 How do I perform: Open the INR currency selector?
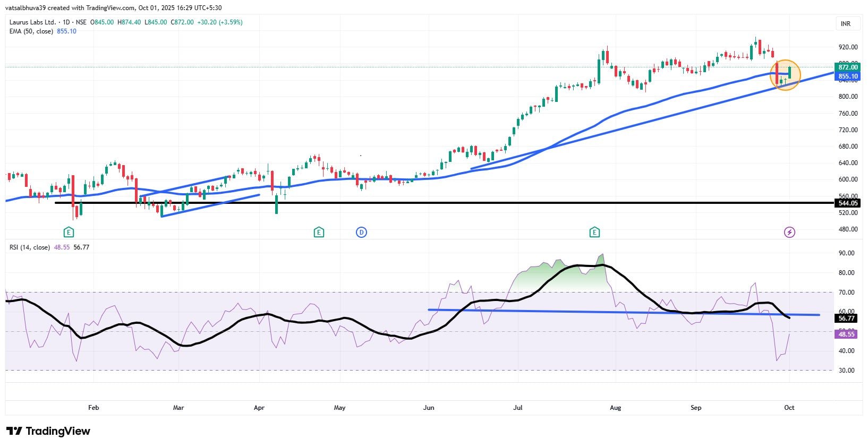pyautogui.click(x=845, y=24)
